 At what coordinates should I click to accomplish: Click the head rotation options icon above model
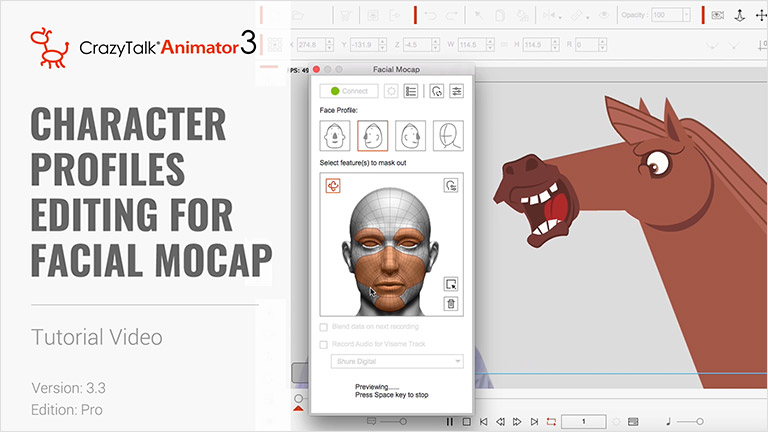(451, 186)
